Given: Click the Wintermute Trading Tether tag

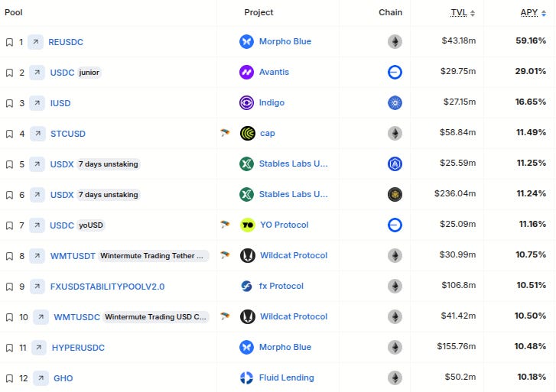Looking at the screenshot, I should (x=153, y=255).
